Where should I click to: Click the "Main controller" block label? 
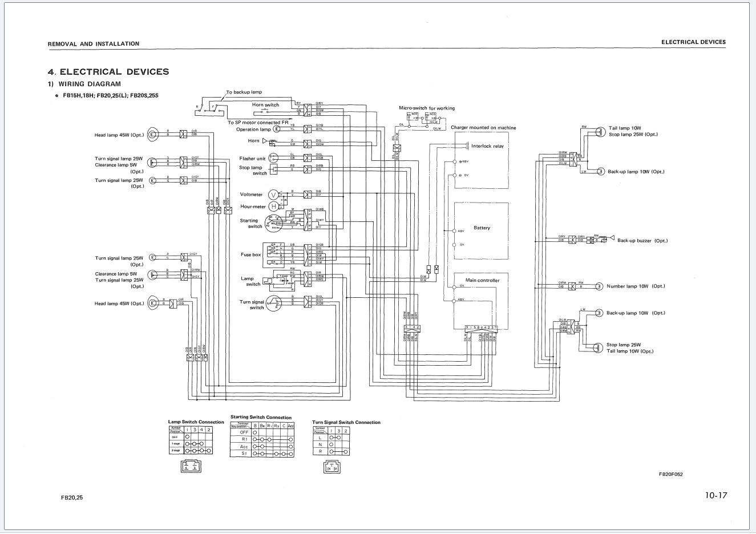(482, 280)
